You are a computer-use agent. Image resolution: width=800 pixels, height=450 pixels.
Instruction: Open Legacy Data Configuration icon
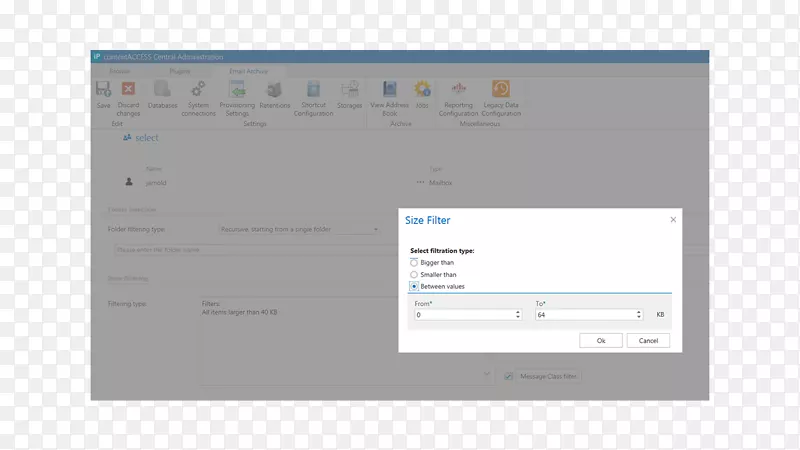[x=501, y=89]
